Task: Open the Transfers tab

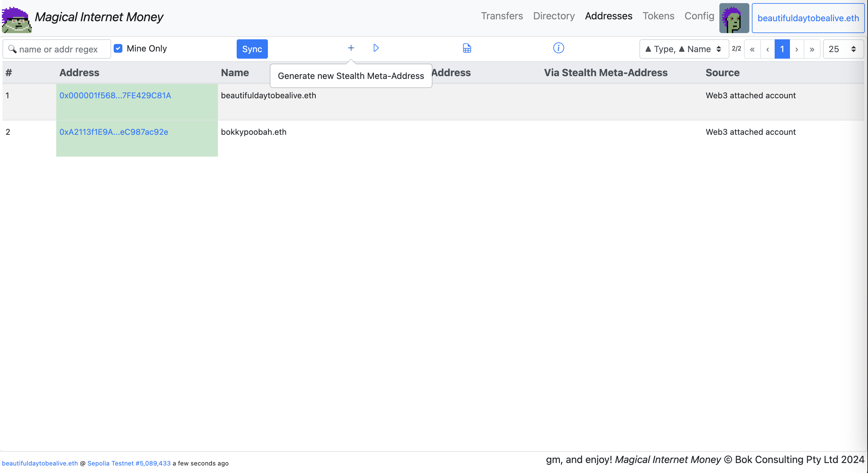Action: click(501, 16)
